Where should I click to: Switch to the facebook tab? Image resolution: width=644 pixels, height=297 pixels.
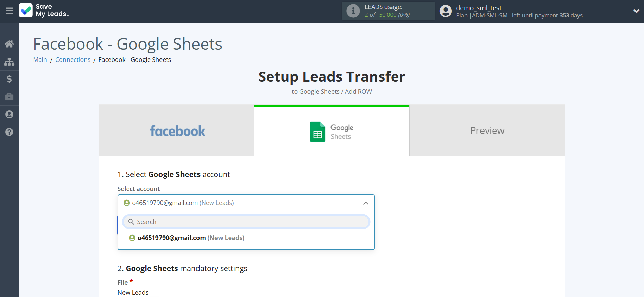[177, 131]
